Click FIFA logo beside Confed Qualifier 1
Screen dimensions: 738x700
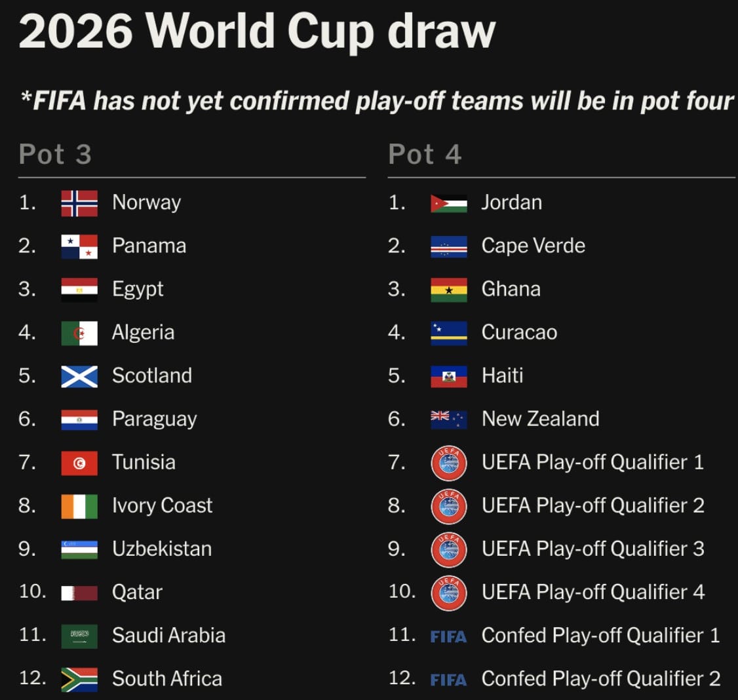pyautogui.click(x=448, y=636)
